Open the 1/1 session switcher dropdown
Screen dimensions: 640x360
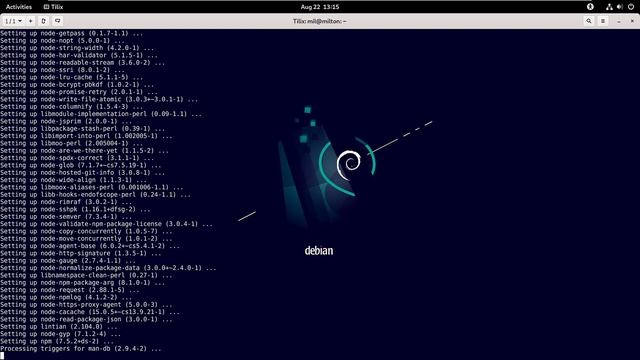coord(13,21)
